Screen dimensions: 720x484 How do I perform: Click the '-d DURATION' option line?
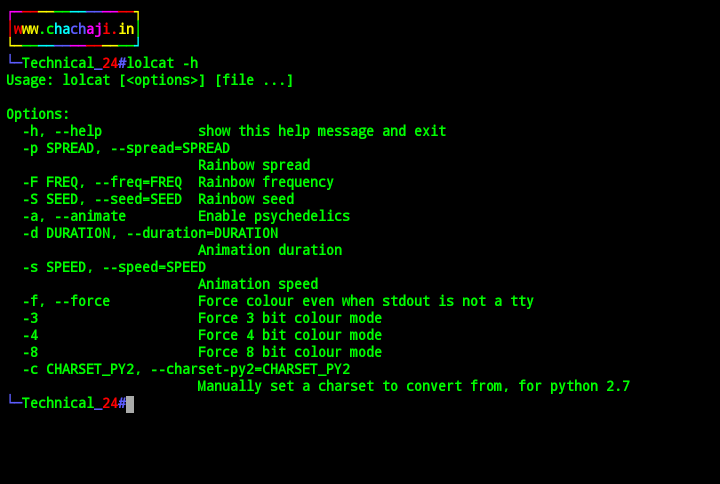pyautogui.click(x=150, y=233)
